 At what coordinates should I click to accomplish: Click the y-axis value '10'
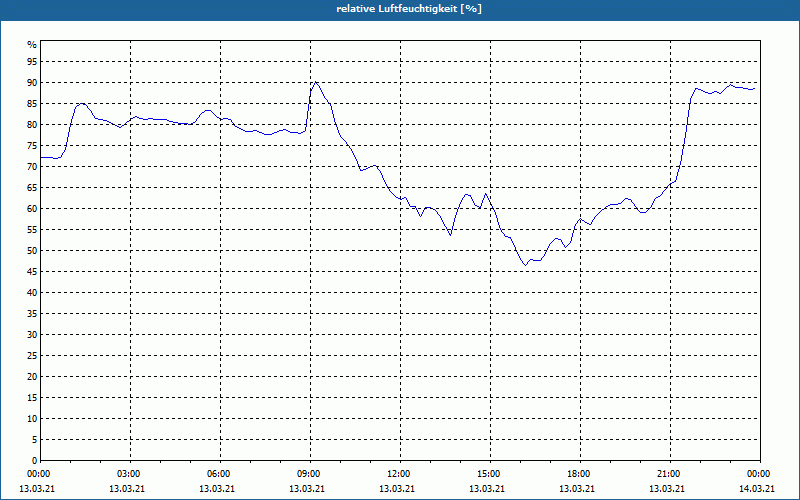coord(32,418)
